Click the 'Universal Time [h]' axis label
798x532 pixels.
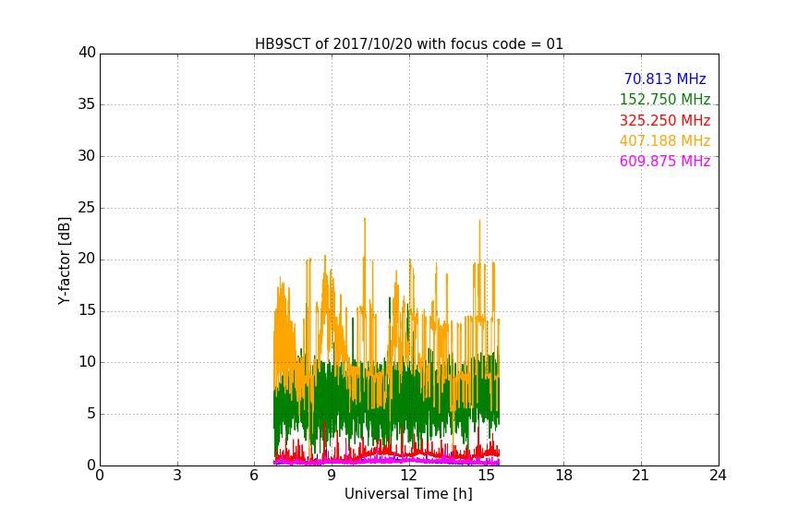pos(408,494)
